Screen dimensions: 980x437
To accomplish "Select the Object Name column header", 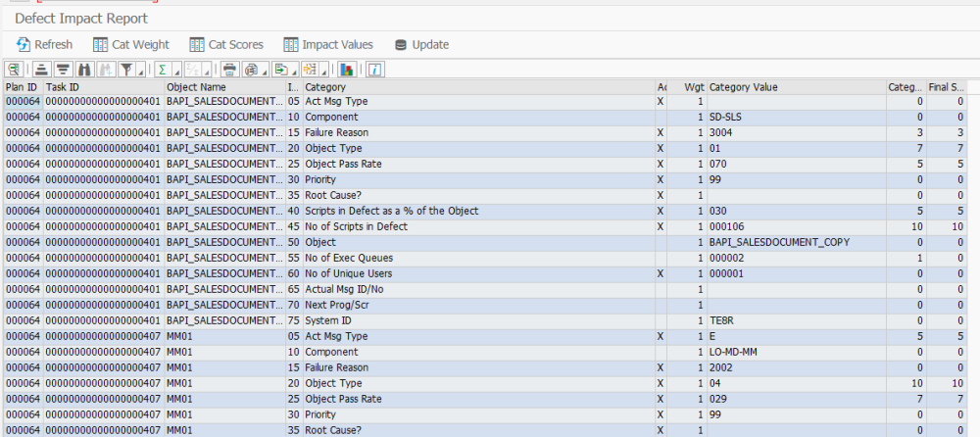I will [225, 87].
